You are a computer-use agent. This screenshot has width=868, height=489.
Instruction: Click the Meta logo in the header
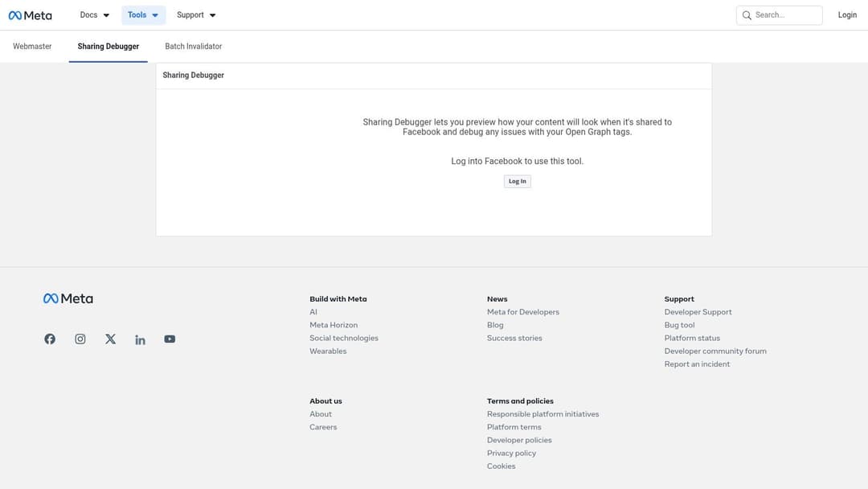point(30,15)
